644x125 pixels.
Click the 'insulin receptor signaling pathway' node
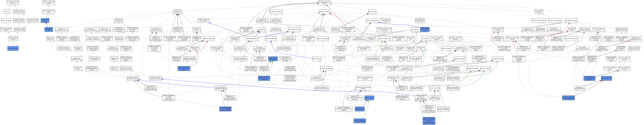click(221, 88)
